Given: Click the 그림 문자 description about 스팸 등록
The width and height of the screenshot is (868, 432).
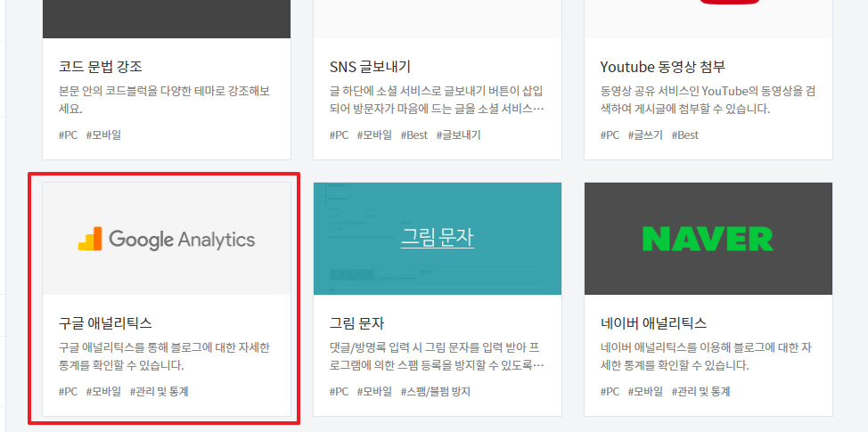Looking at the screenshot, I should coord(437,356).
